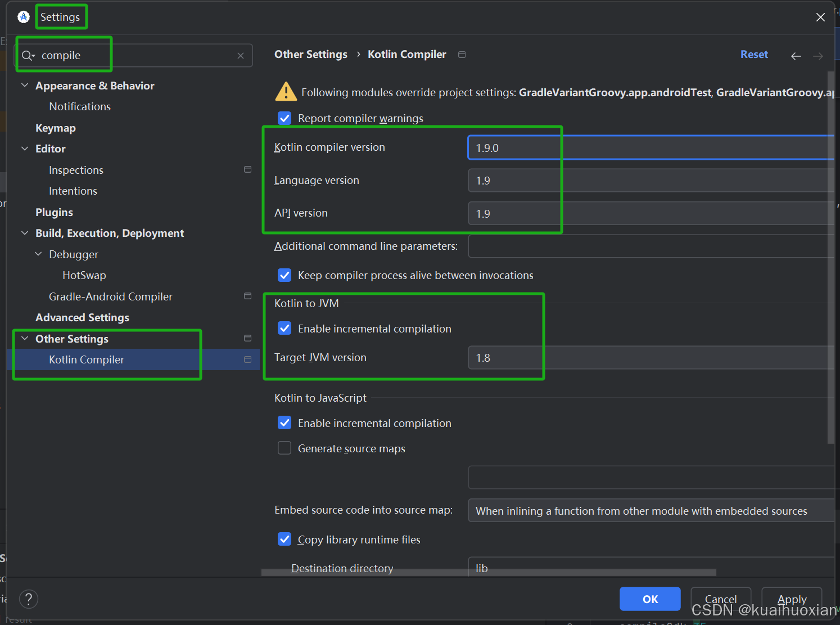Uncheck Report compiler warnings
Viewport: 840px width, 625px height.
point(284,118)
